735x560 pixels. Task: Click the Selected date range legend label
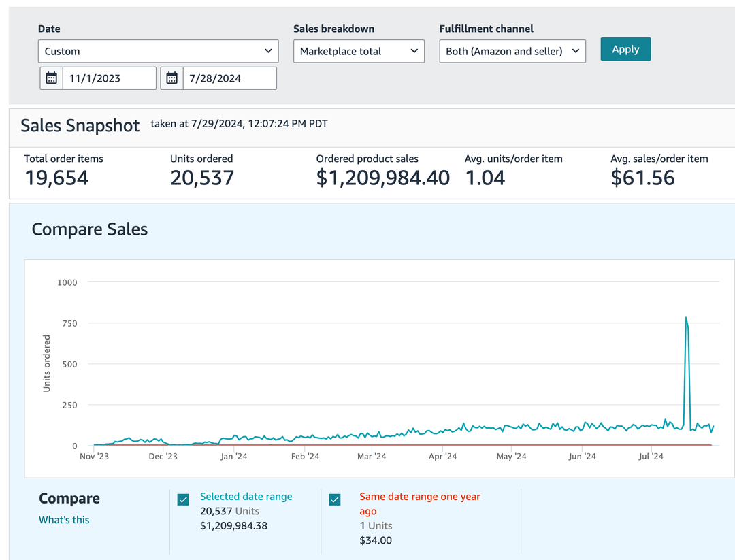pyautogui.click(x=246, y=497)
